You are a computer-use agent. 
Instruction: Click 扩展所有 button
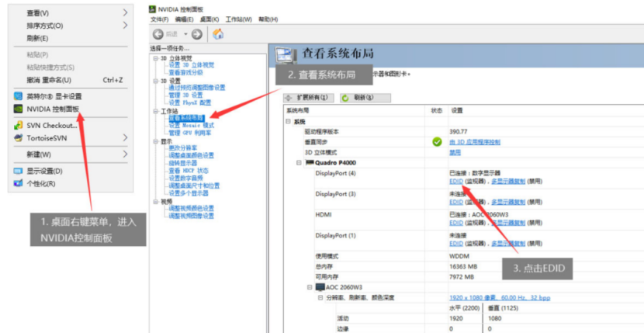[x=309, y=98]
